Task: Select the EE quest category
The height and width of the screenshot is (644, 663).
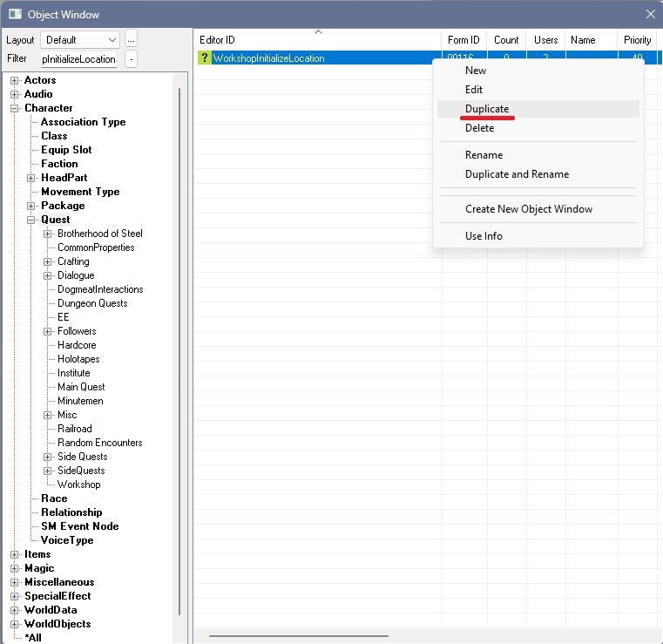Action: pos(64,317)
